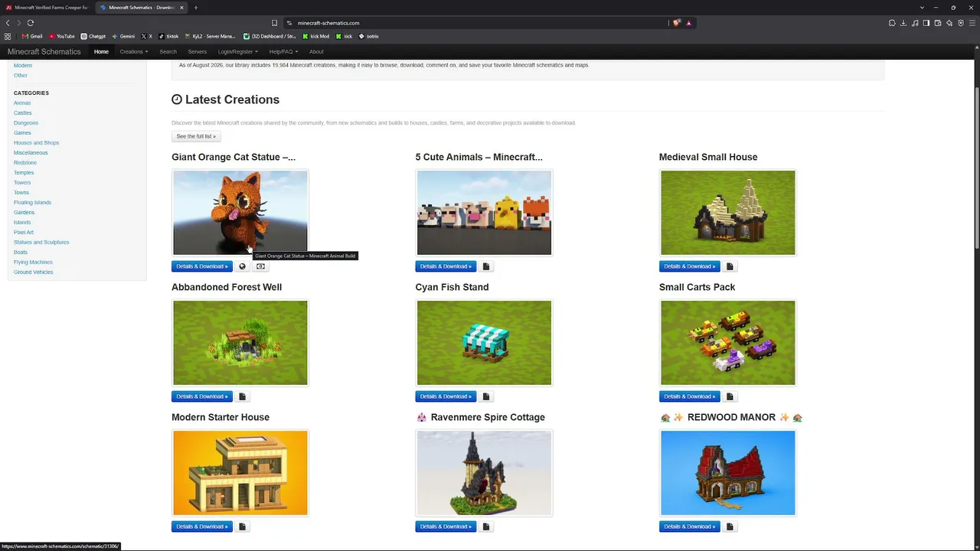The image size is (980, 551).
Task: Click the VPN shield icon in toolbar
Action: (961, 23)
